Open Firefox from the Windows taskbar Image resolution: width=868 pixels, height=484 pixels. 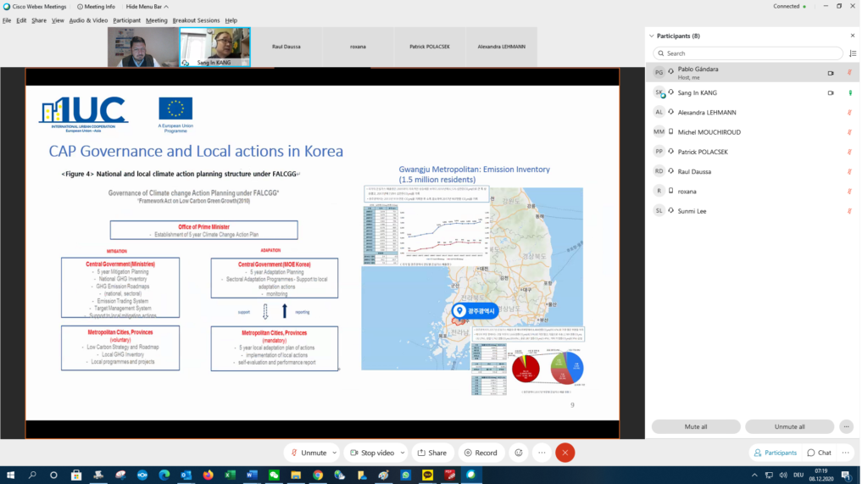(208, 476)
